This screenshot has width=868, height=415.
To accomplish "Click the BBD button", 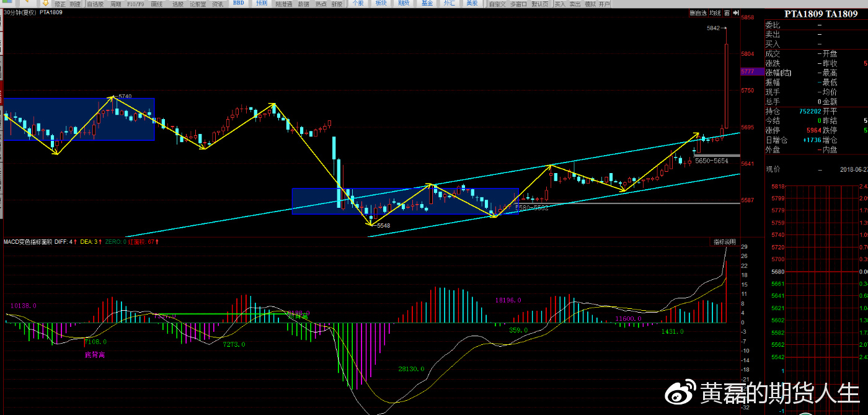I will pos(239,3).
